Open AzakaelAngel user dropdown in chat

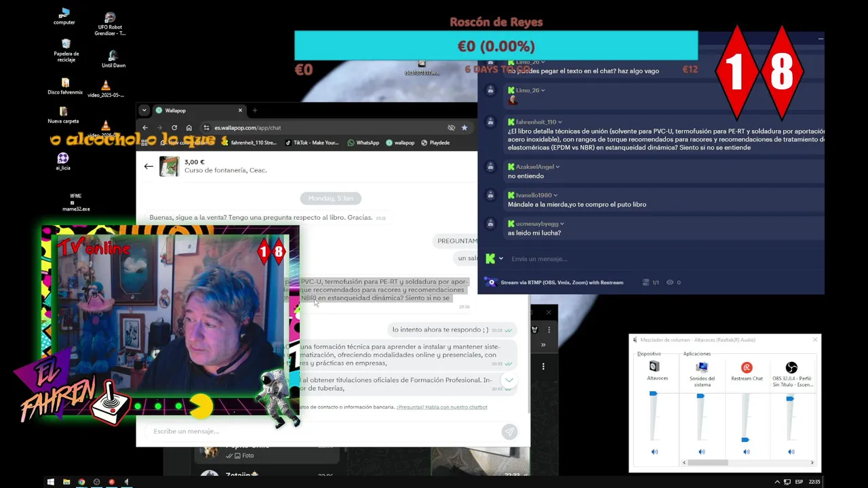pyautogui.click(x=557, y=167)
